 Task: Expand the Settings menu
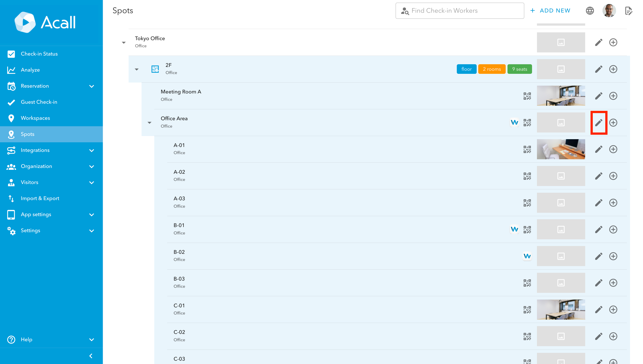click(92, 231)
